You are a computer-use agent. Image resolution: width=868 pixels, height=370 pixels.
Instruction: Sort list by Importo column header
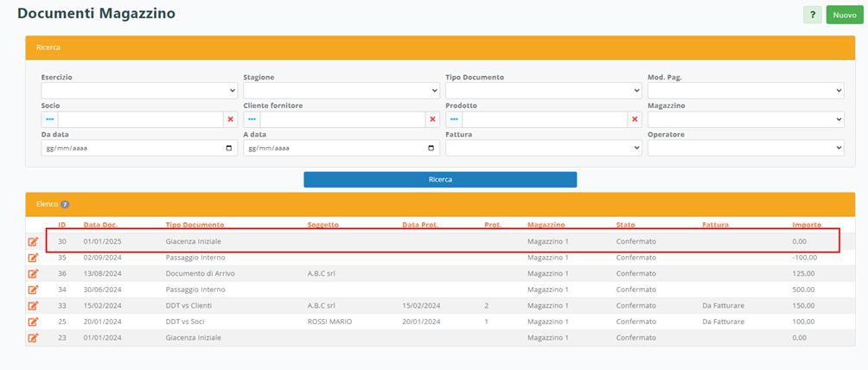[x=807, y=225]
